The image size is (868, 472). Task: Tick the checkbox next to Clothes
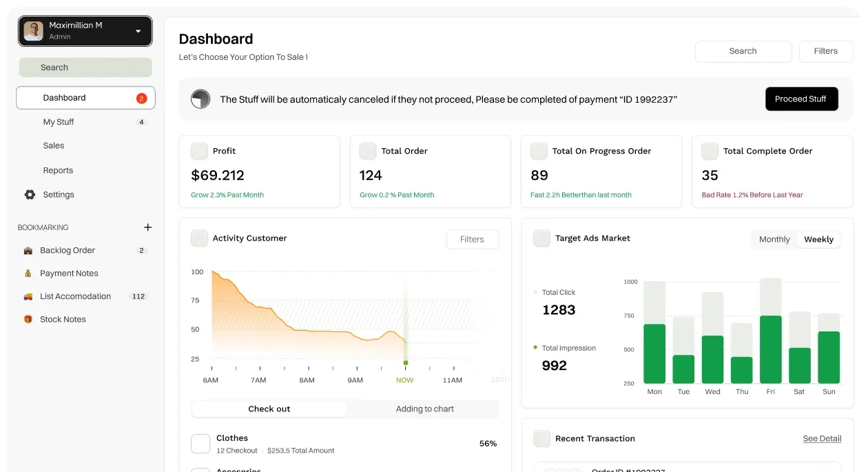(200, 444)
